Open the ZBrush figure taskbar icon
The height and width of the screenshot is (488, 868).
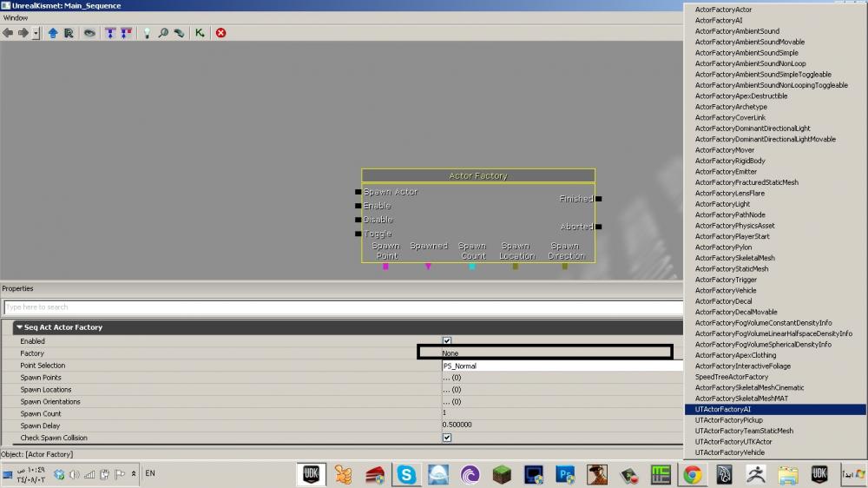[x=756, y=475]
